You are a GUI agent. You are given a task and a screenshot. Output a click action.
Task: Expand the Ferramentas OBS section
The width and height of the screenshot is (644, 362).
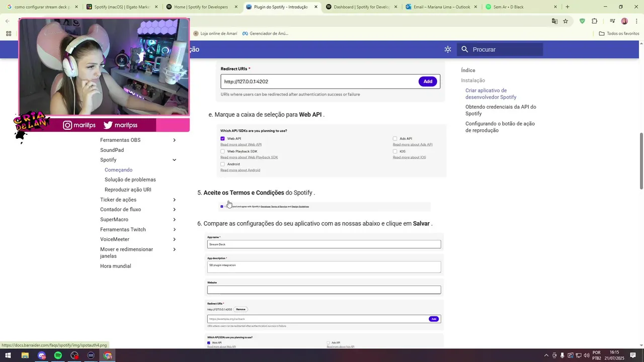tap(175, 140)
